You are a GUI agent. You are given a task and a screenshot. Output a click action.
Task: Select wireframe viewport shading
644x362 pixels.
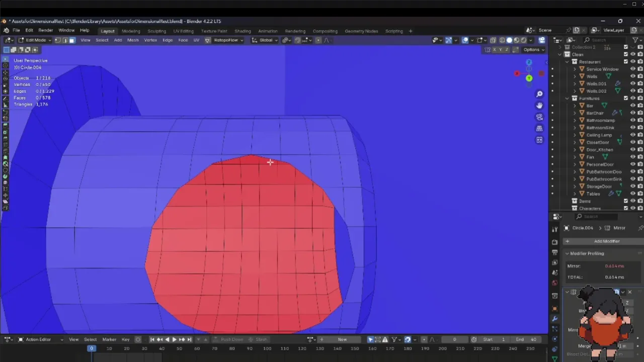coord(502,40)
